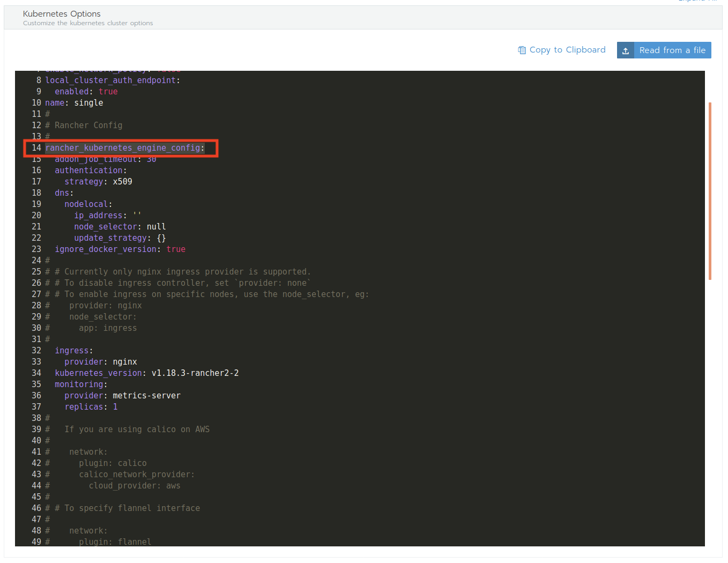Image resolution: width=728 pixels, height=563 pixels.
Task: Click the update_strategy line
Action: click(120, 238)
